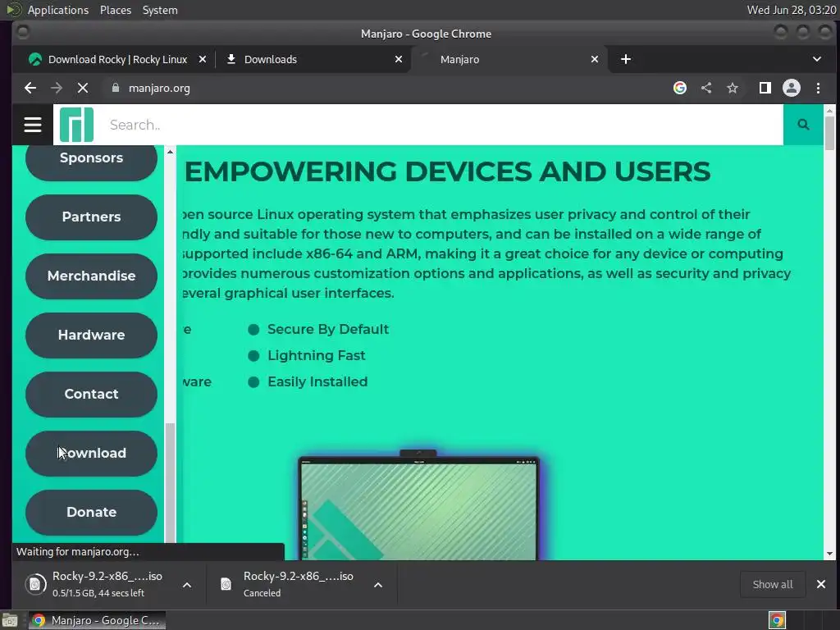
Task: Open a new tab with plus button
Action: pos(626,59)
